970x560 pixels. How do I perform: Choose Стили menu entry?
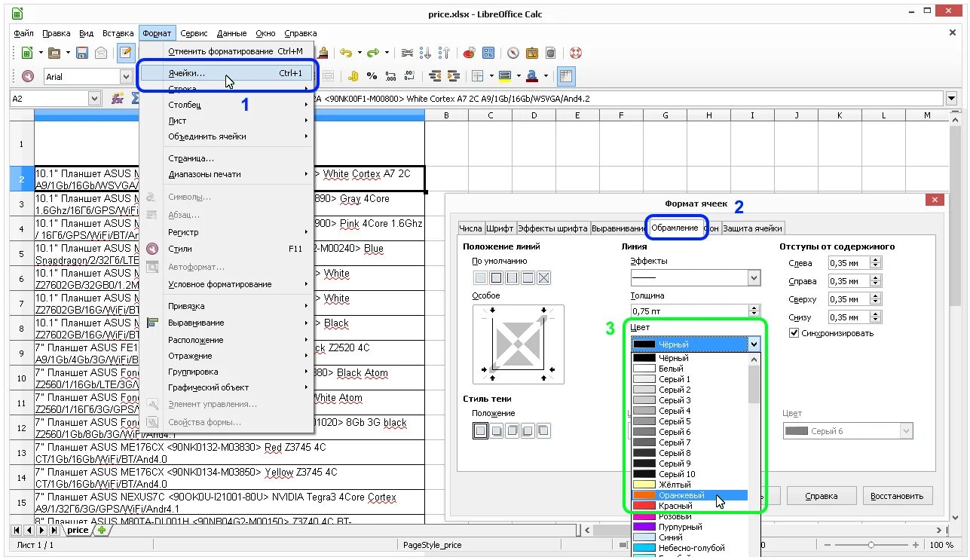pos(238,248)
